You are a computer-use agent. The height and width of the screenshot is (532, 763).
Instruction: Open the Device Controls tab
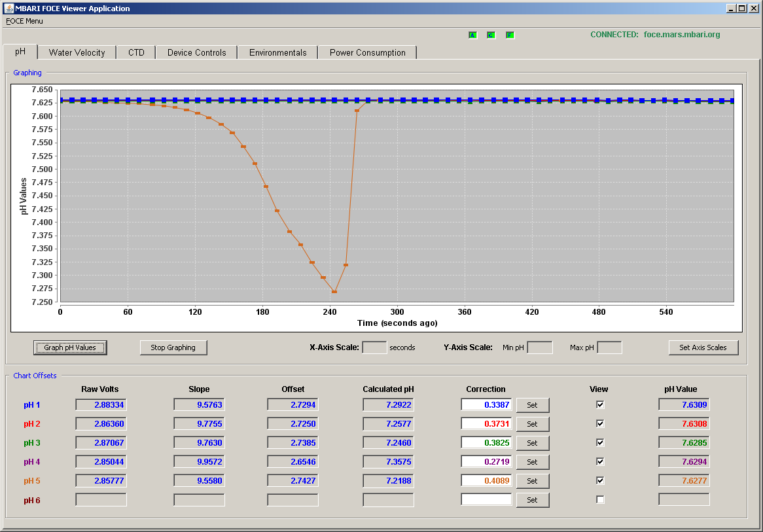pos(196,52)
